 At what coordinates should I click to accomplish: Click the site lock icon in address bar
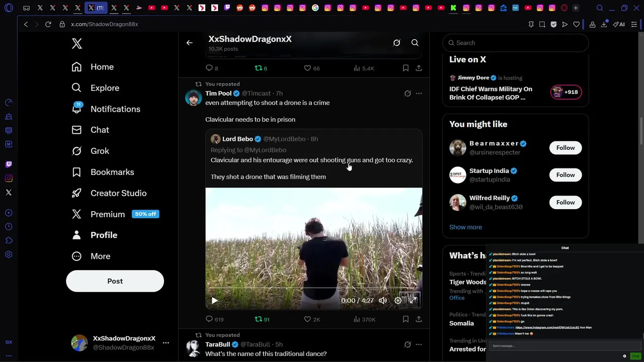62,24
